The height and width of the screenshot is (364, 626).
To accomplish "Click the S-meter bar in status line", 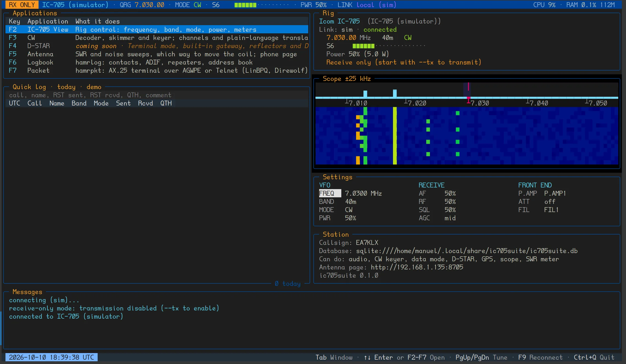I will (261, 5).
